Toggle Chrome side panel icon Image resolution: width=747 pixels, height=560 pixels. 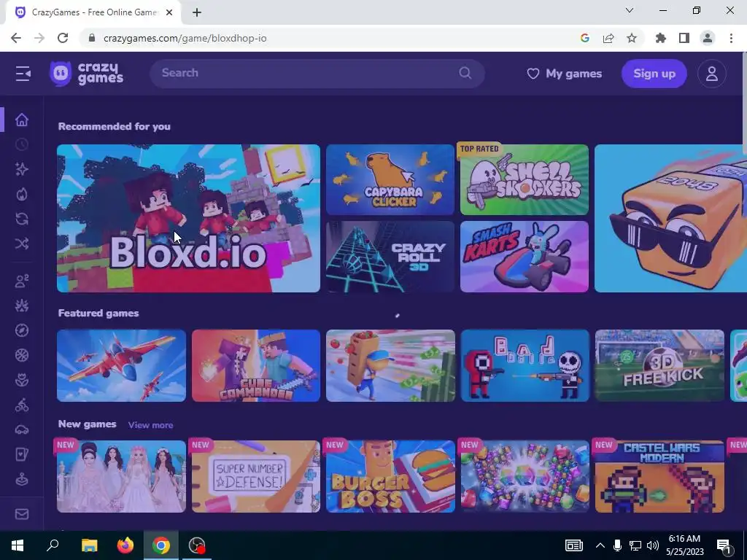click(x=684, y=38)
